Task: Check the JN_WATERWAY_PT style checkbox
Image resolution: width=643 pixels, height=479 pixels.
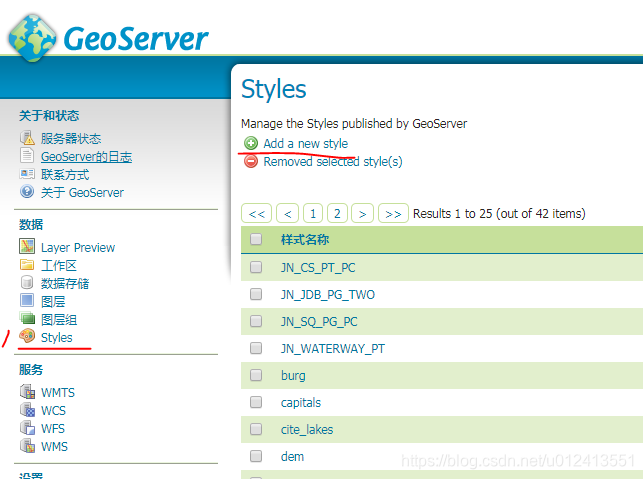Action: tap(256, 348)
